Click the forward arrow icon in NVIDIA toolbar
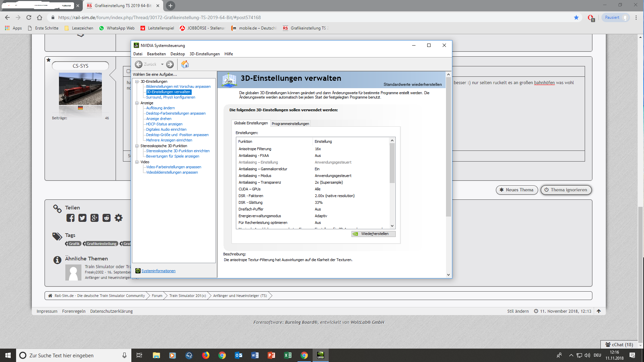Image resolution: width=644 pixels, height=362 pixels. 170,64
